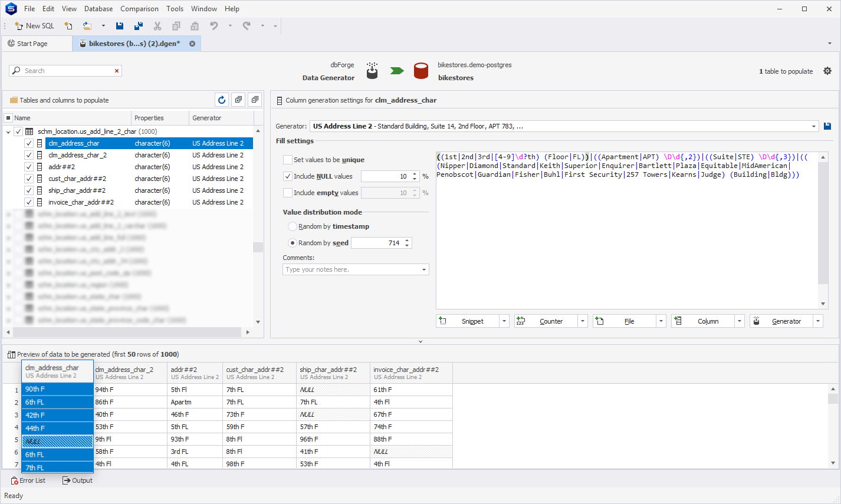Click the collapse all tree icon
This screenshot has width=841, height=504.
pos(255,100)
